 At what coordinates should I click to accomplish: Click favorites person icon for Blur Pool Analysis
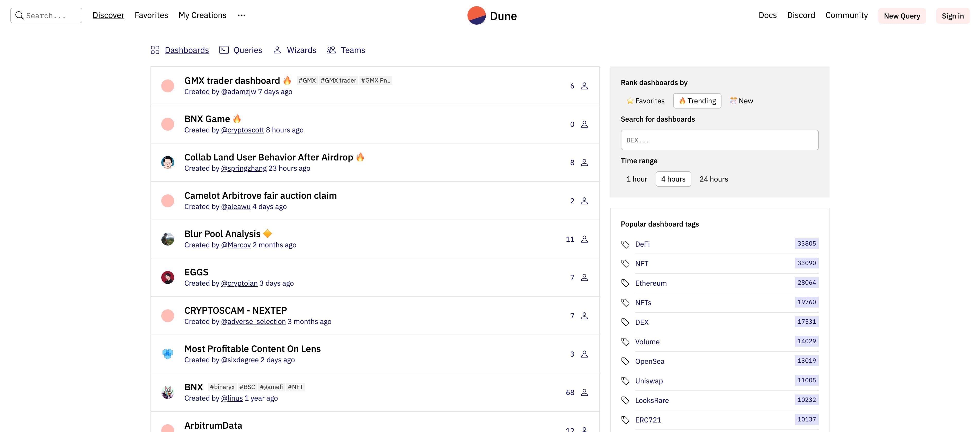tap(584, 239)
